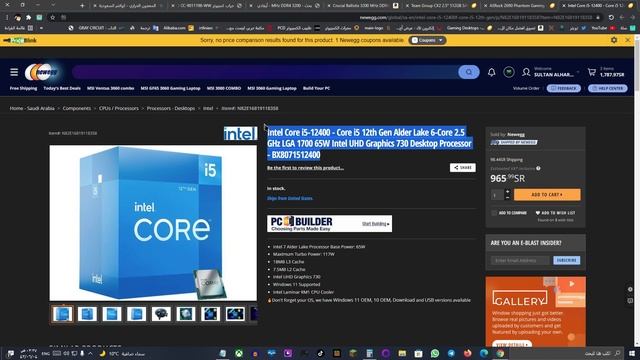Select the CPU cooler thumbnail

coord(161,314)
